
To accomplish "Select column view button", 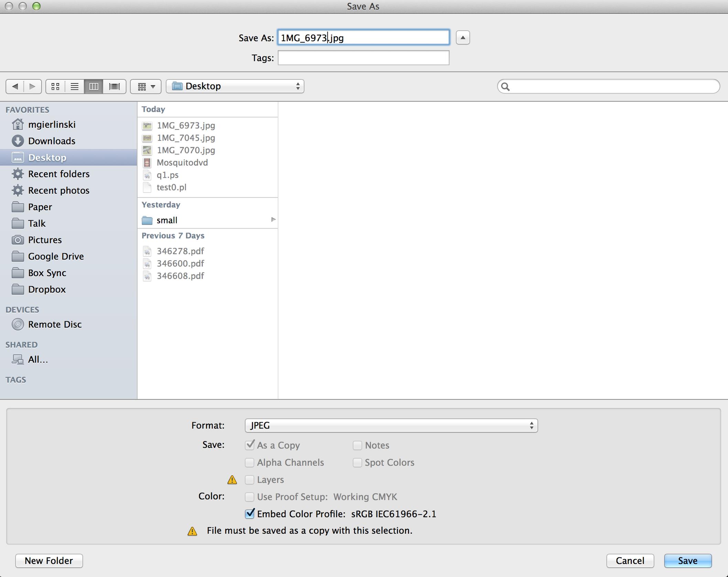I will 94,86.
